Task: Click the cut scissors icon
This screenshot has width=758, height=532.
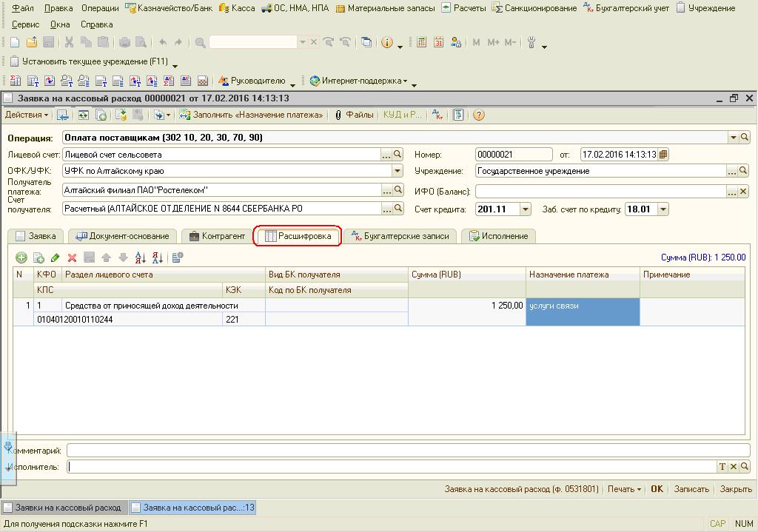Action: pos(69,42)
